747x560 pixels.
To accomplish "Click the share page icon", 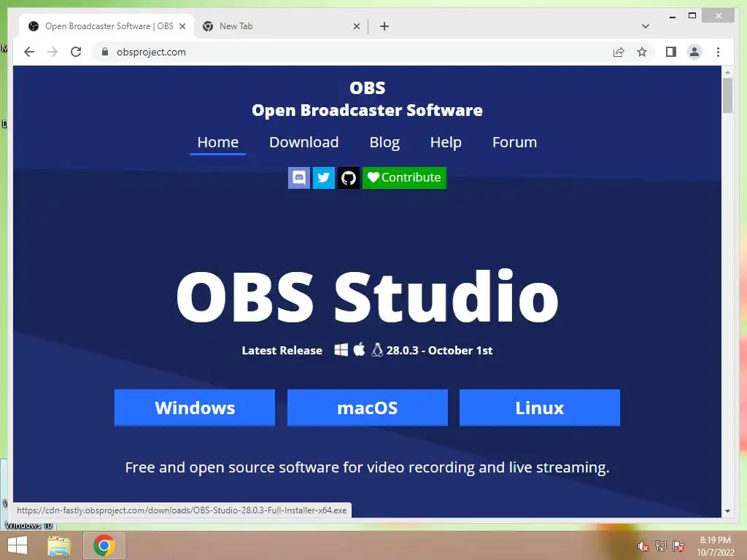I will click(619, 52).
